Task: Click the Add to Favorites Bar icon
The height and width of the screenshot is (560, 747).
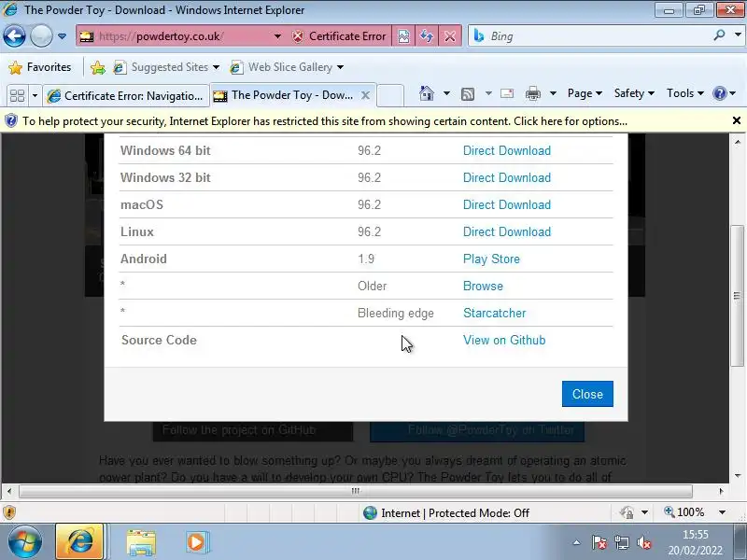Action: coord(98,67)
